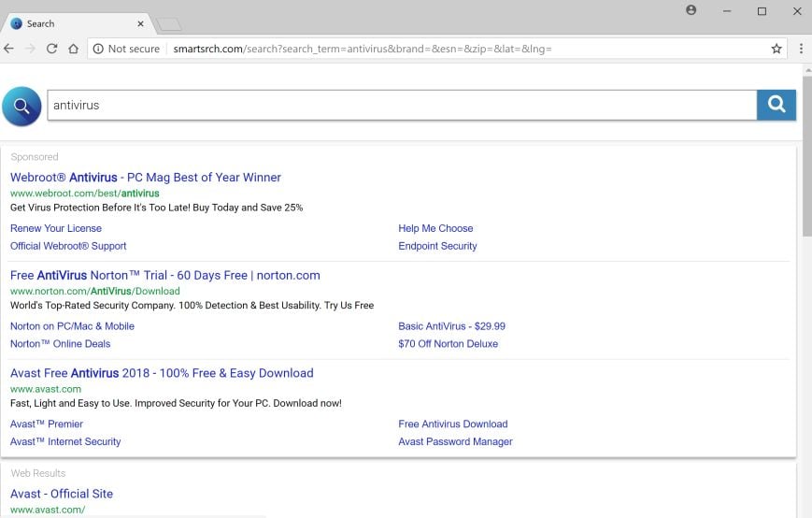
Task: Open Avast Internet Security link
Action: 65,442
